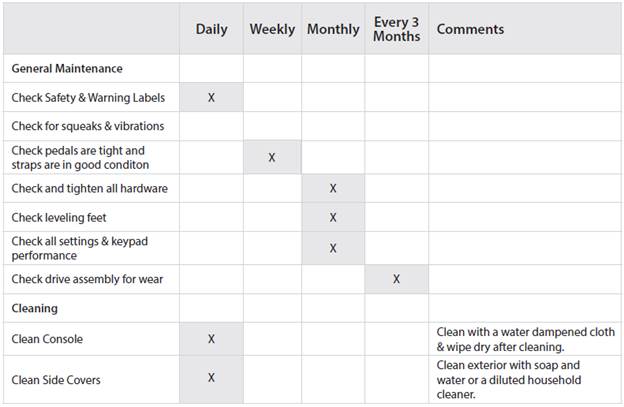624x407 pixels.
Task: Select the Daily X for Clean Console
Action: (211, 339)
